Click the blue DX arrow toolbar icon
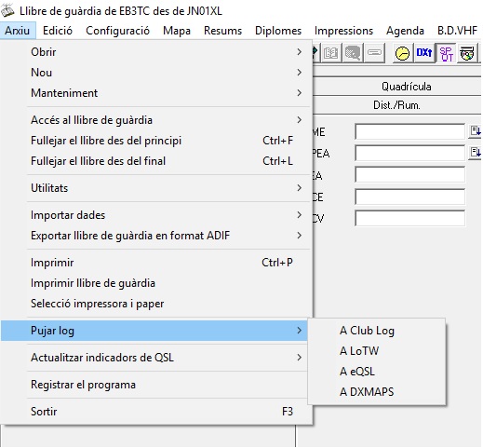The height and width of the screenshot is (448, 483). click(x=424, y=53)
